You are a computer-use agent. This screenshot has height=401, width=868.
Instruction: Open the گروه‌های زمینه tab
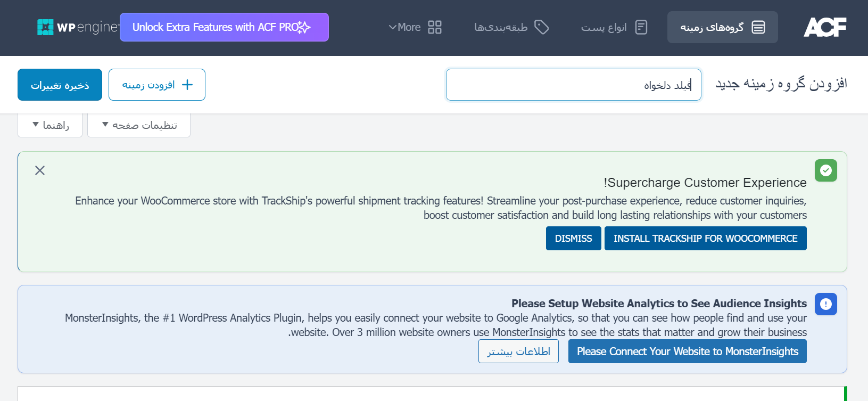722,27
